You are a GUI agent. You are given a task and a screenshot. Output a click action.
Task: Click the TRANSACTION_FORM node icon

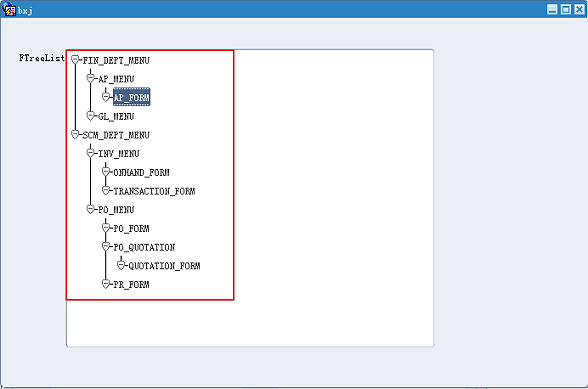pyautogui.click(x=106, y=190)
